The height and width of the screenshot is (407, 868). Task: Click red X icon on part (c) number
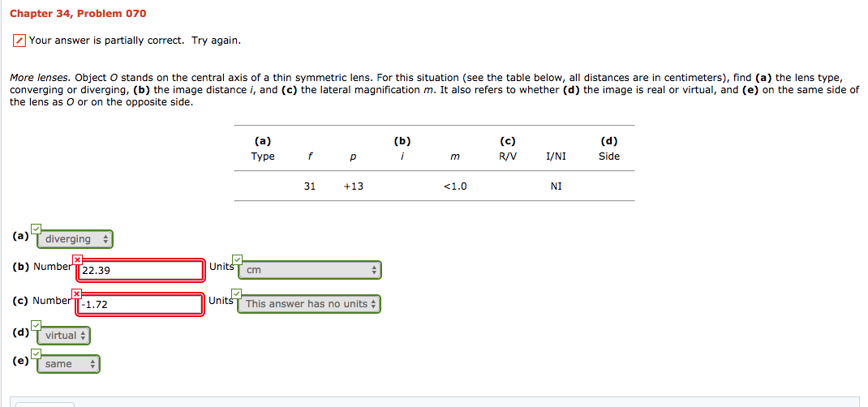tap(78, 293)
